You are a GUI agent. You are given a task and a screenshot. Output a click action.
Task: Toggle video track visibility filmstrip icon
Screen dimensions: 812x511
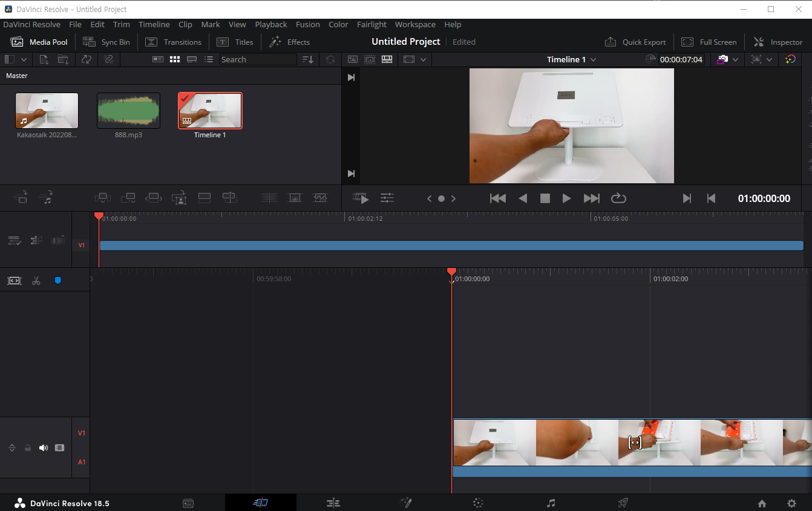pyautogui.click(x=59, y=448)
